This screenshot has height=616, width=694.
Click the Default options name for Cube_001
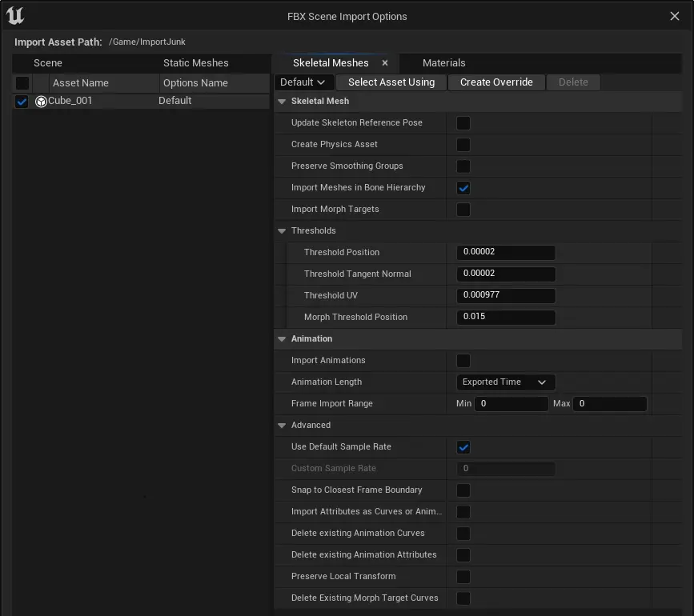coord(175,101)
